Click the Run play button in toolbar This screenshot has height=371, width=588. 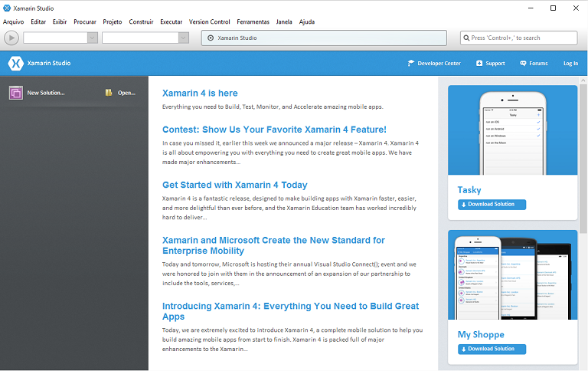(11, 38)
